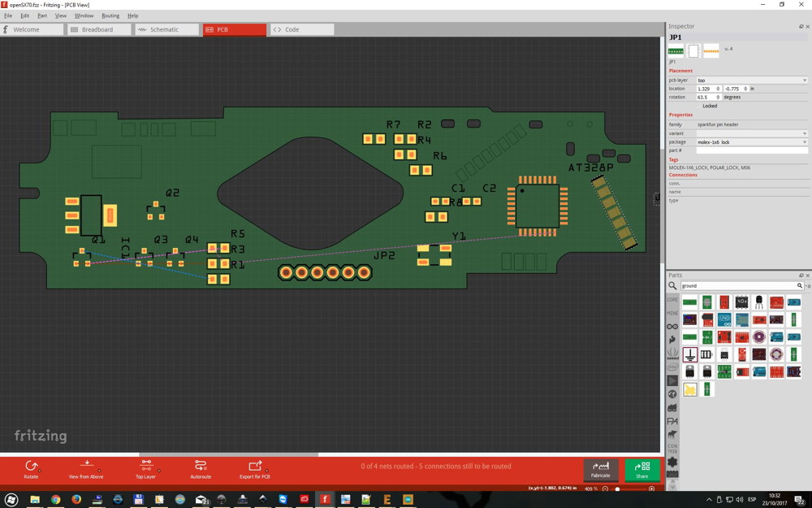Switch to the Schematic tab
812x508 pixels.
click(166, 29)
